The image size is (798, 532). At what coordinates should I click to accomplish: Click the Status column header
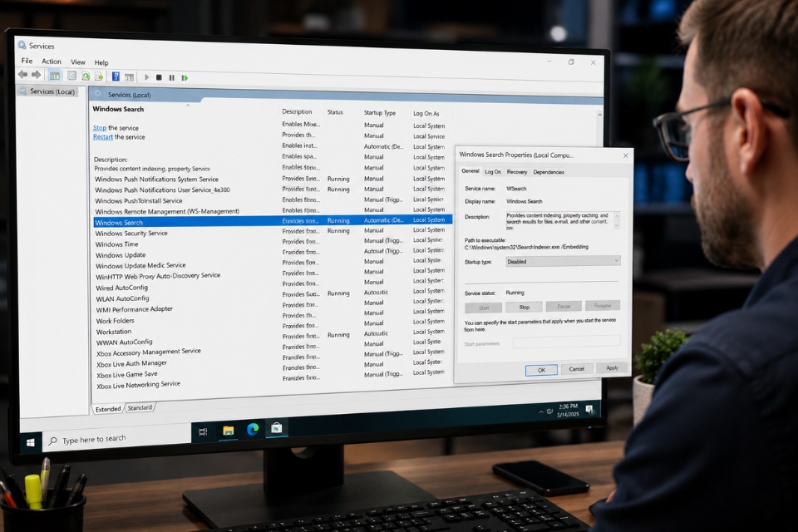pos(335,112)
